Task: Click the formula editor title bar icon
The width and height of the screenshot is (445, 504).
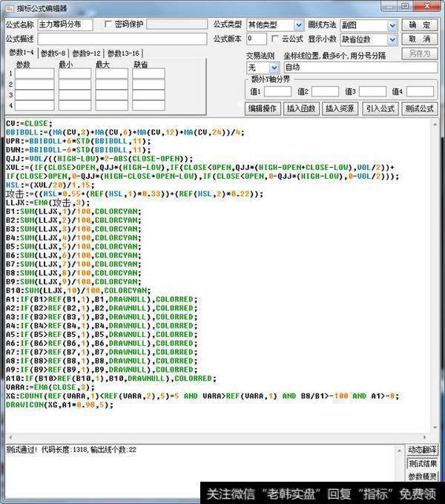Action: point(10,7)
